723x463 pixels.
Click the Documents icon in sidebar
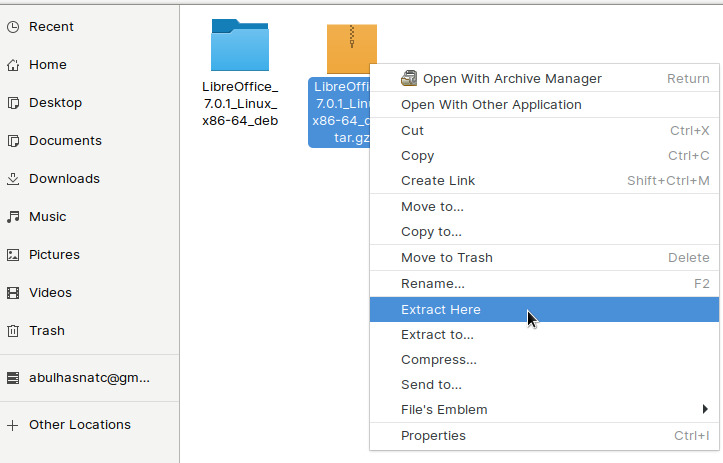13,141
